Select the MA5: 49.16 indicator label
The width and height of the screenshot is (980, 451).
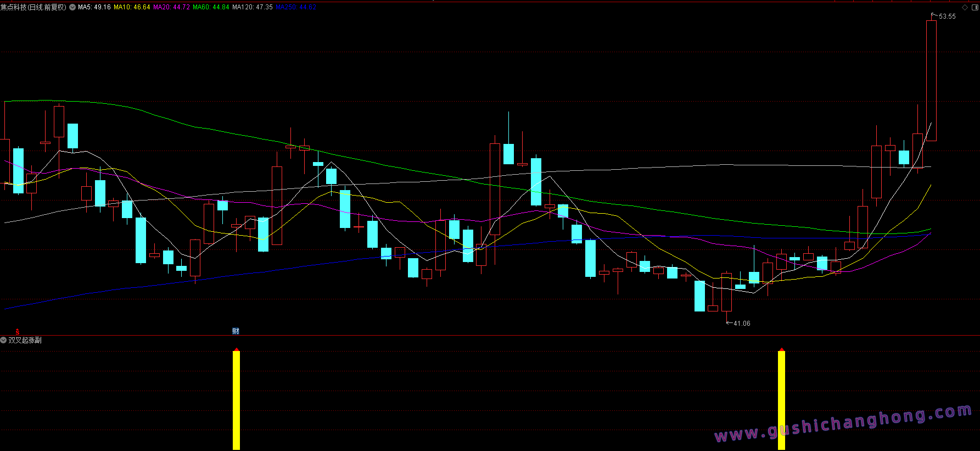(x=94, y=7)
